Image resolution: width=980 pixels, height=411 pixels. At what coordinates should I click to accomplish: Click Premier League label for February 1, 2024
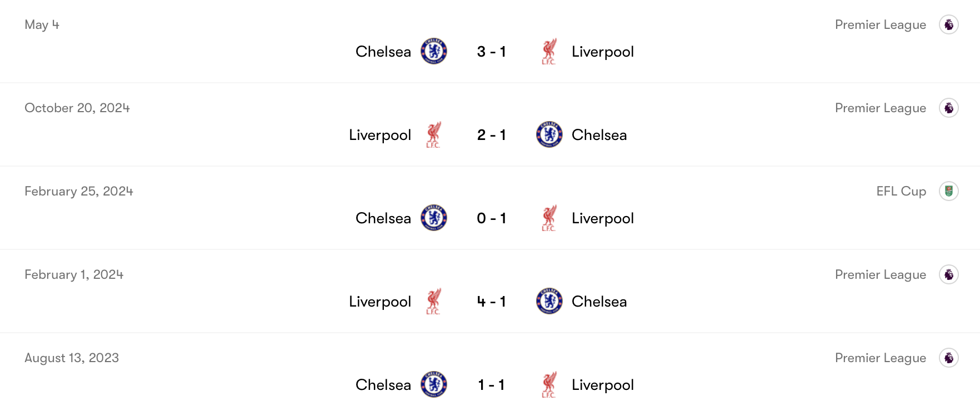point(880,274)
